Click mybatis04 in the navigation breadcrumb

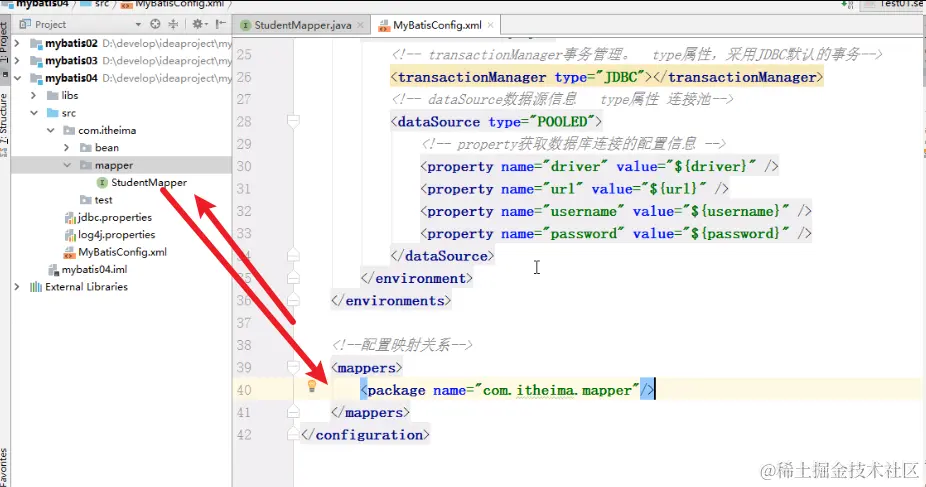[43, 4]
